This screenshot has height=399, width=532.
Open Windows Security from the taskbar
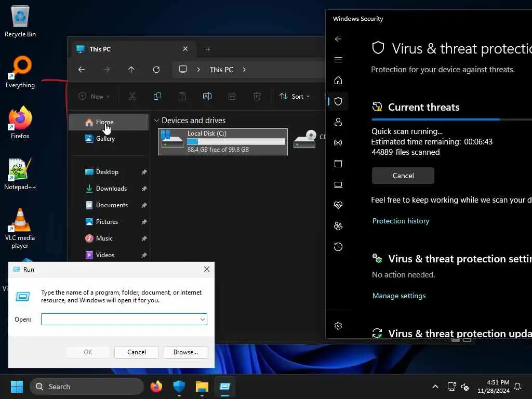click(x=179, y=387)
